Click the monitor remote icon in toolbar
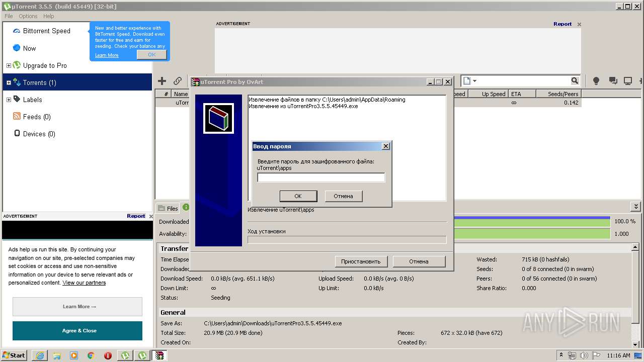Screen dimensions: 644x362 coord(628,81)
